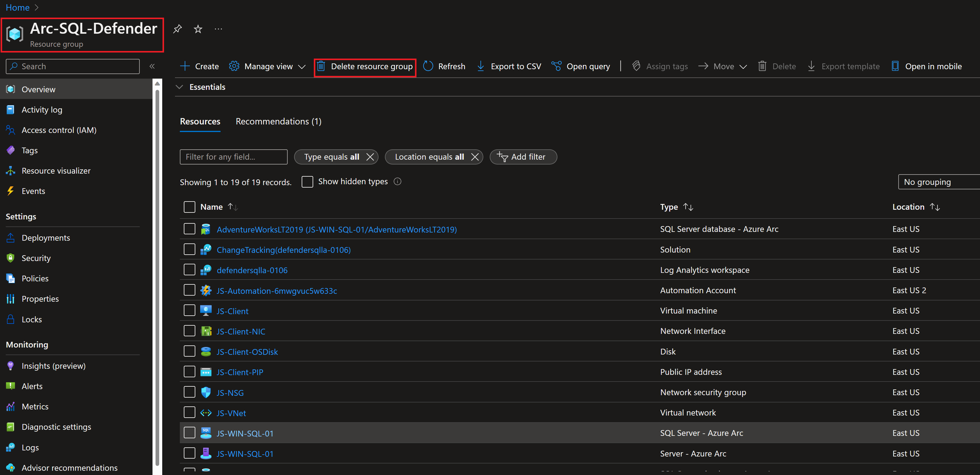Viewport: 980px width, 475px height.
Task: Expand the Manage view dropdown
Action: click(267, 66)
